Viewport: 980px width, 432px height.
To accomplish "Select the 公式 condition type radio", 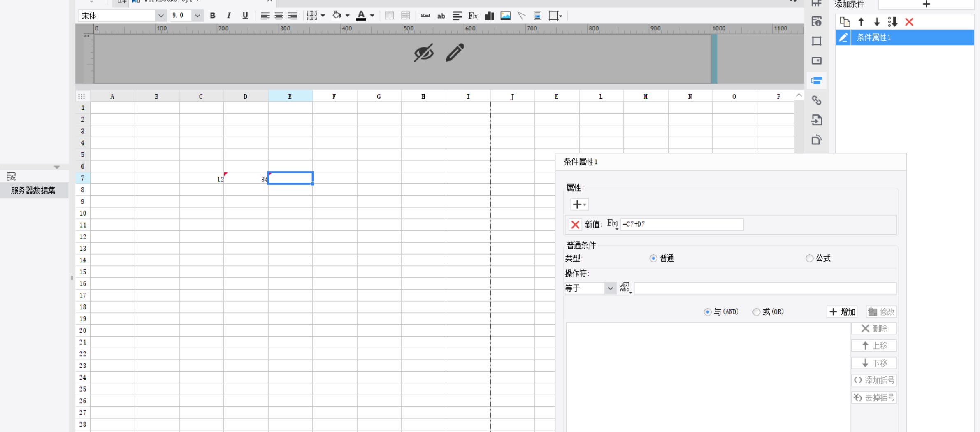I will pos(809,258).
